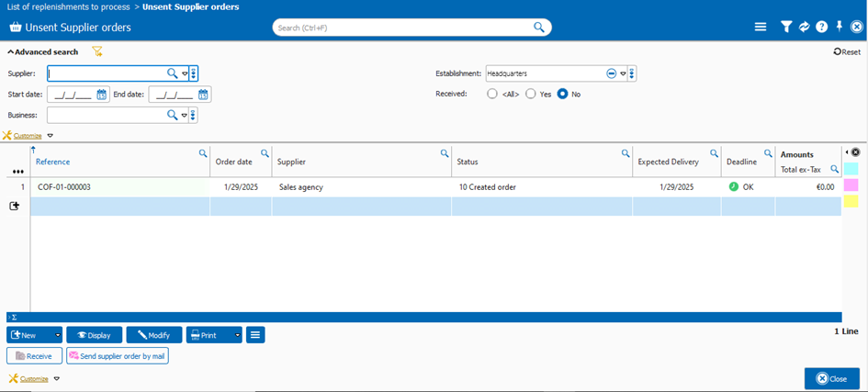Select the pink color swatch

pos(851,185)
